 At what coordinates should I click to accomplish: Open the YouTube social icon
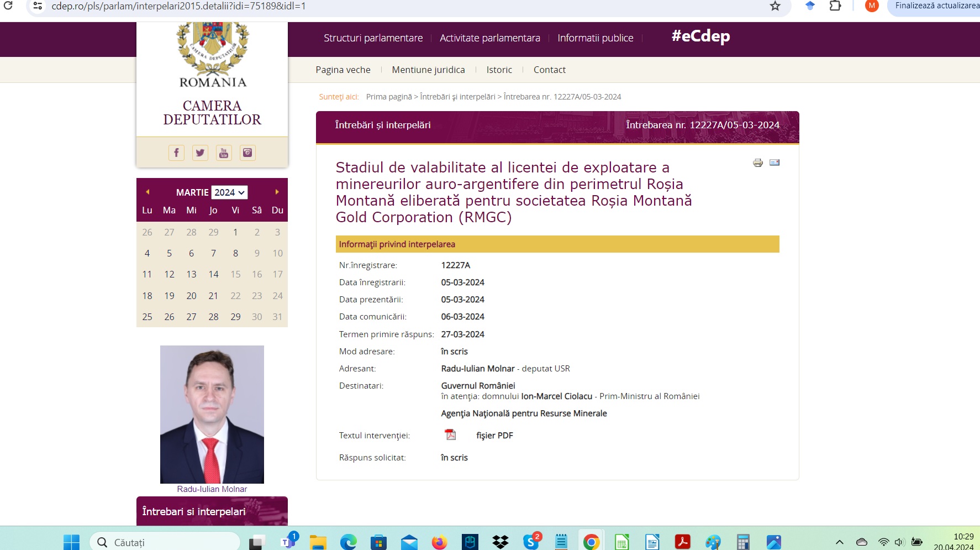pos(224,153)
